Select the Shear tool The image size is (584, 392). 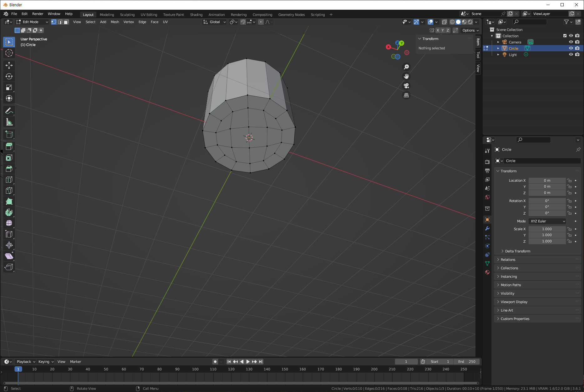point(9,256)
